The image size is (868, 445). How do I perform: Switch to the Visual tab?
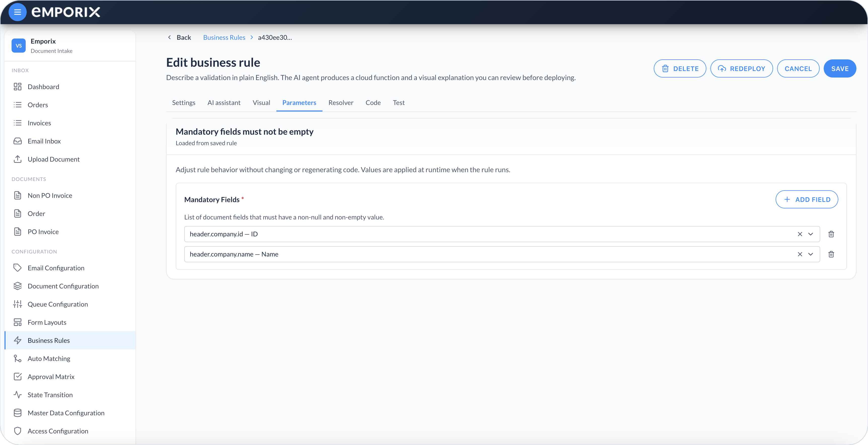[261, 103]
